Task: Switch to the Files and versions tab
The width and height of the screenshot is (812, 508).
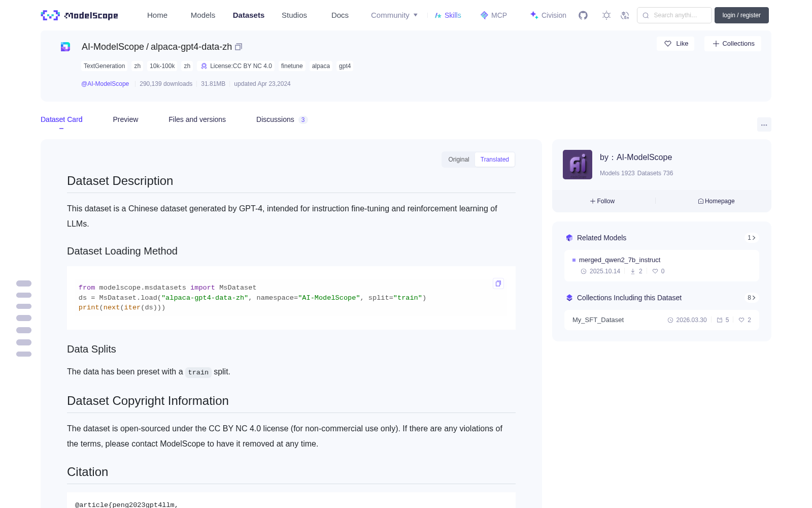Action: (x=197, y=119)
